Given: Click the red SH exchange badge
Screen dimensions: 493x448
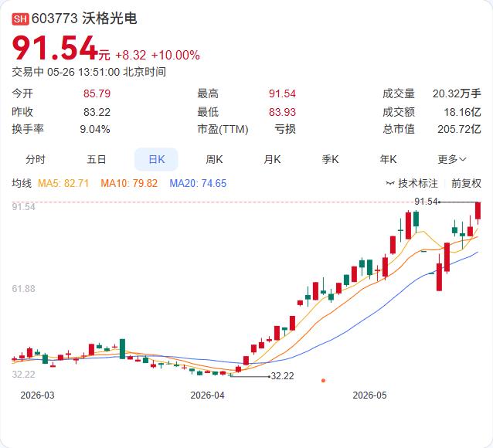Looking at the screenshot, I should coord(20,19).
